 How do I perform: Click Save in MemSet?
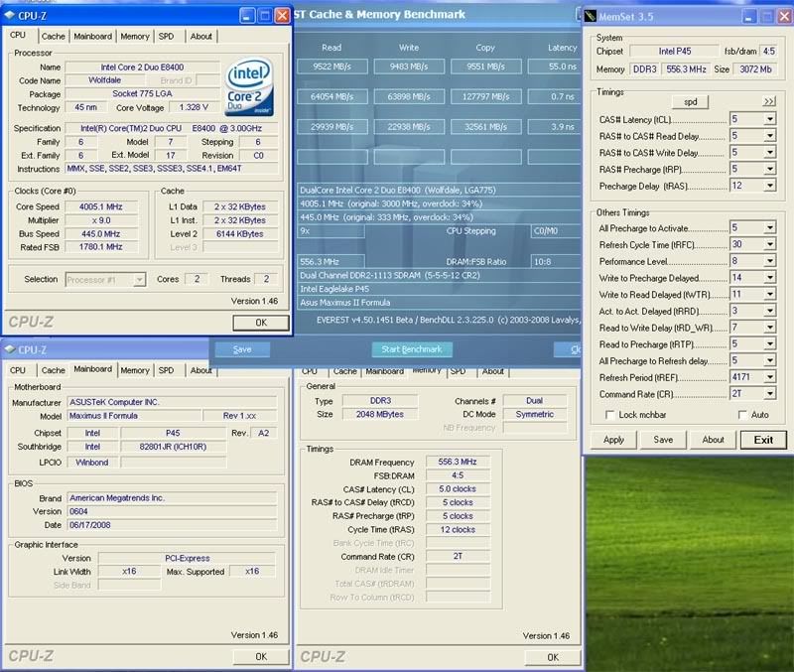pos(663,440)
